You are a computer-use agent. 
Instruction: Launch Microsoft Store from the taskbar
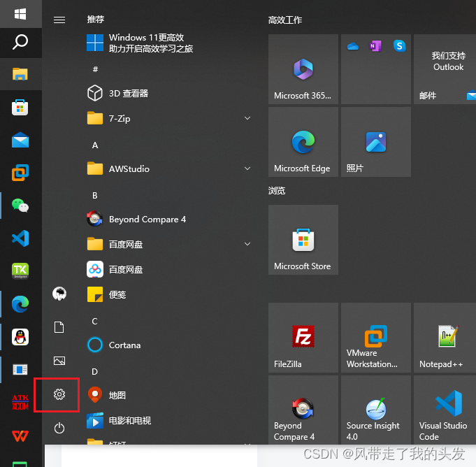click(20, 107)
